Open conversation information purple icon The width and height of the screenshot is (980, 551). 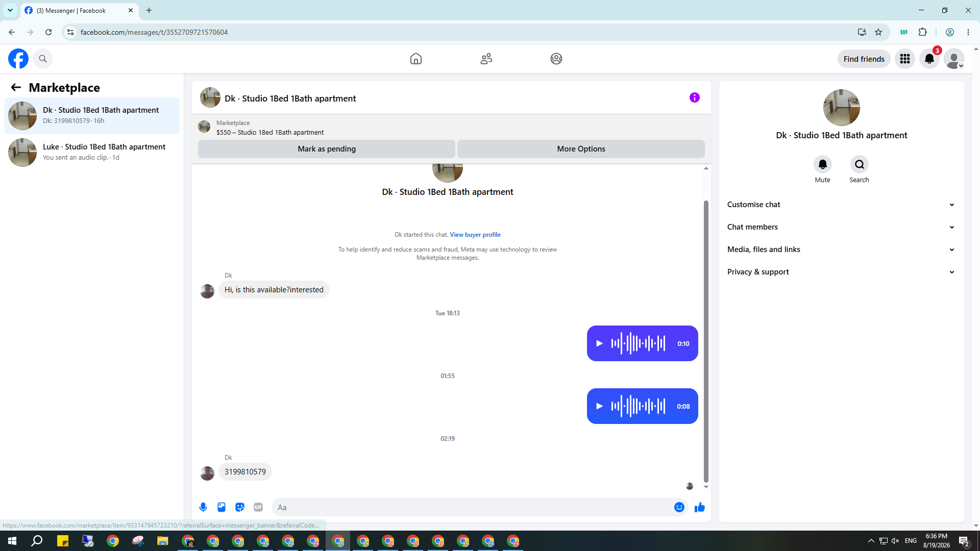pos(695,97)
